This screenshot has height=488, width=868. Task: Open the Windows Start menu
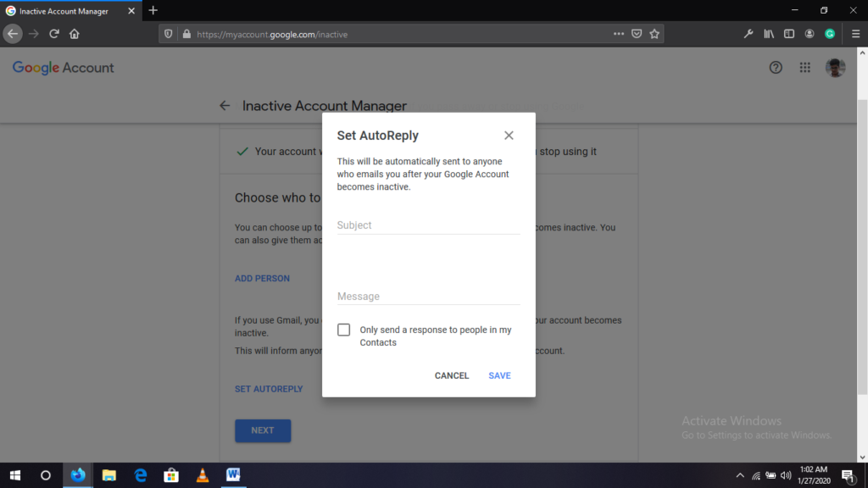pyautogui.click(x=15, y=475)
